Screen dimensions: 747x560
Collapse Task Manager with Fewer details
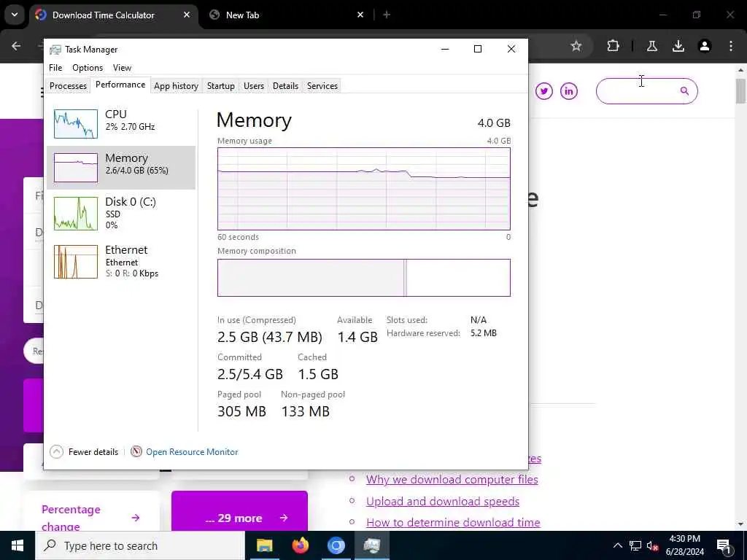tap(84, 452)
